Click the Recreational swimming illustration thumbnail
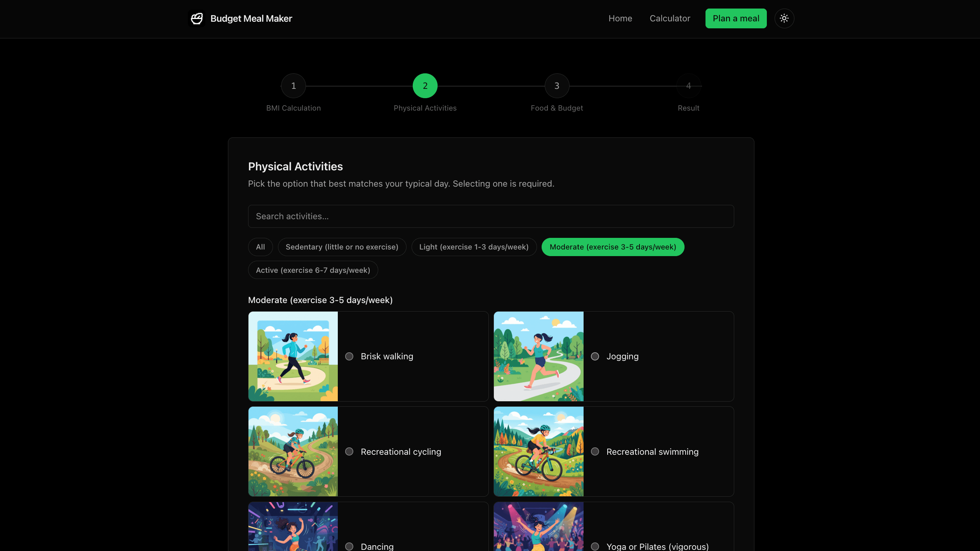Image resolution: width=980 pixels, height=551 pixels. point(539,451)
